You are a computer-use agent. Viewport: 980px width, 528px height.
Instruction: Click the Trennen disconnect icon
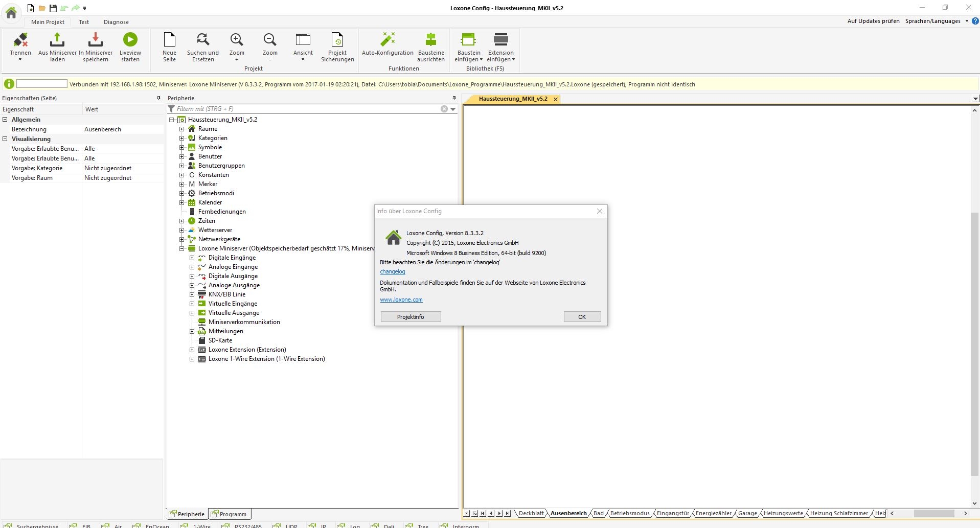click(x=20, y=40)
